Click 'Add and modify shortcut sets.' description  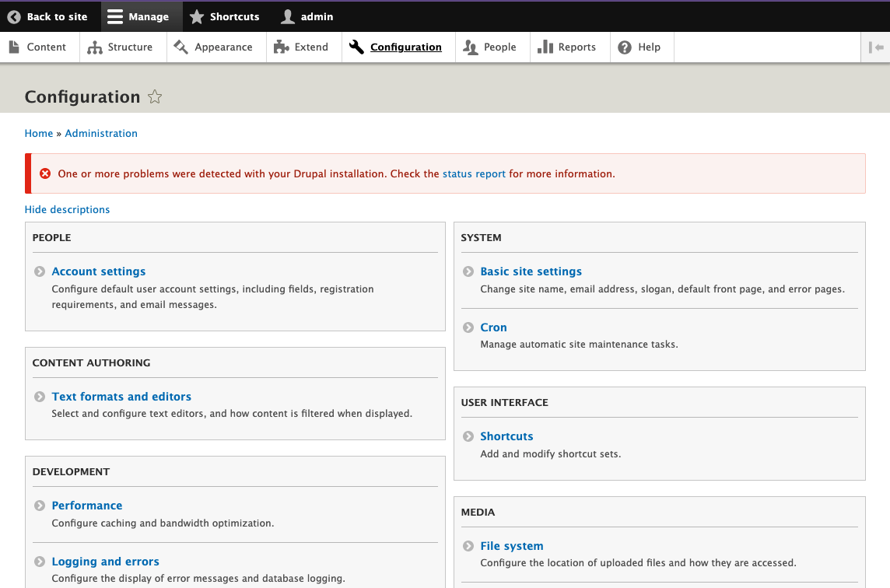coord(551,454)
